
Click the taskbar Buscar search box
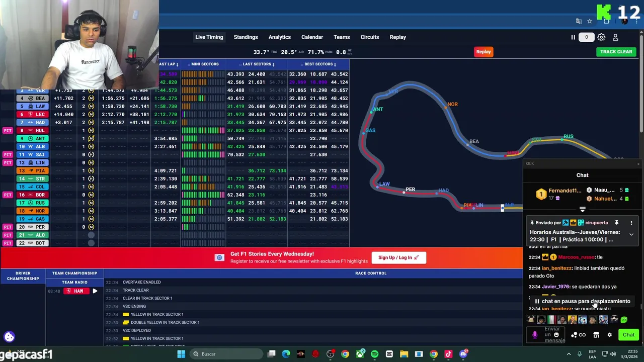pyautogui.click(x=227, y=354)
